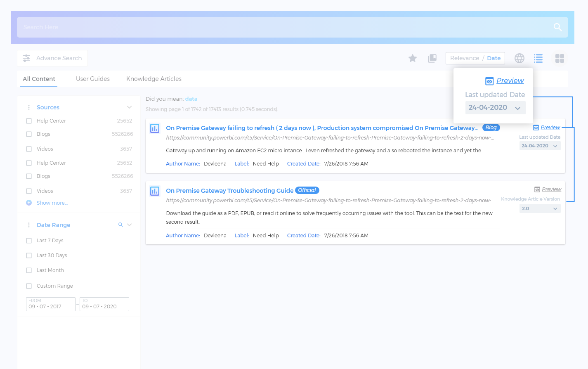The image size is (588, 369).
Task: Open the Knowledge Articles tab
Action: click(153, 79)
